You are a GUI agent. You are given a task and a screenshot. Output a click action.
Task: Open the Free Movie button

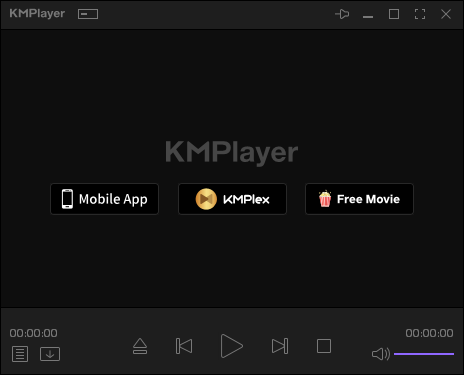359,199
